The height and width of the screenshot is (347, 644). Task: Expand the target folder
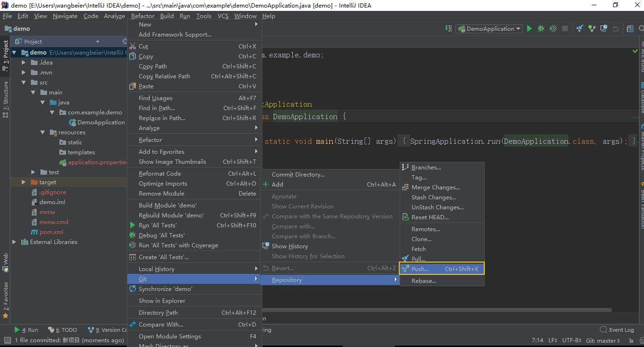point(24,182)
